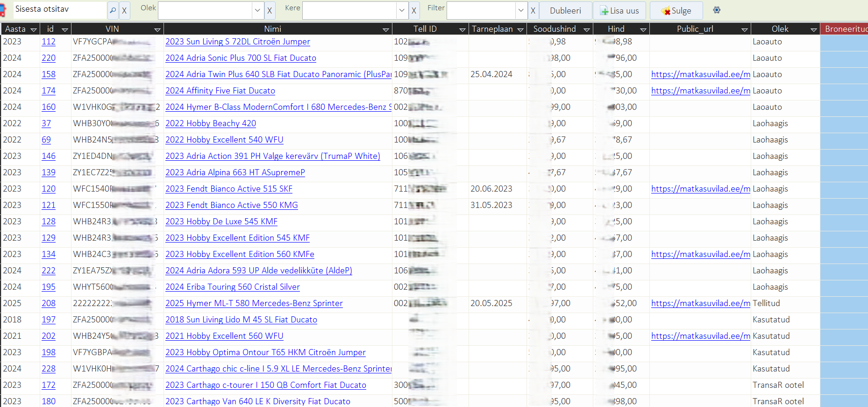Open matkasuvilad.ee URL in id 158 row
The image size is (868, 407).
[701, 74]
